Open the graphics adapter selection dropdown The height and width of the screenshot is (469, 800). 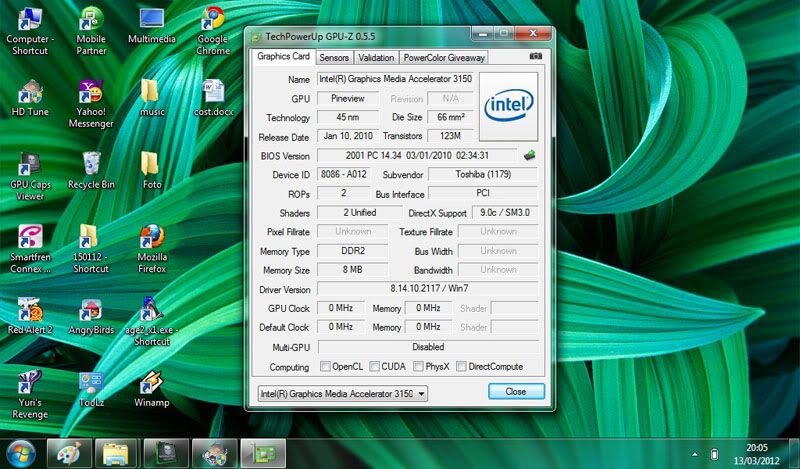pos(343,393)
